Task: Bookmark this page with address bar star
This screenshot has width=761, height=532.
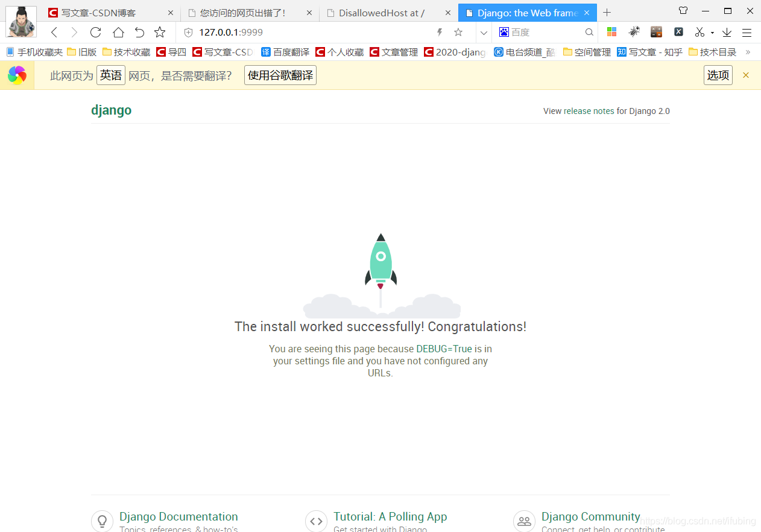Action: (x=458, y=33)
